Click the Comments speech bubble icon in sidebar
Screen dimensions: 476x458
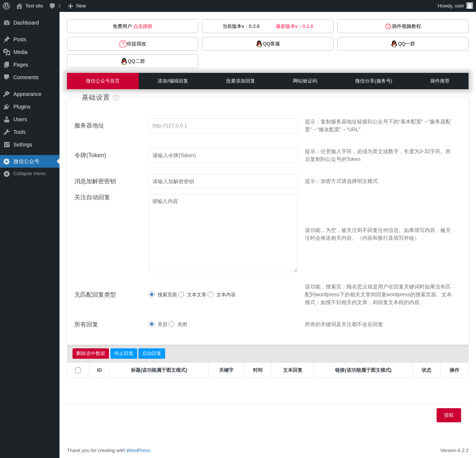(7, 77)
